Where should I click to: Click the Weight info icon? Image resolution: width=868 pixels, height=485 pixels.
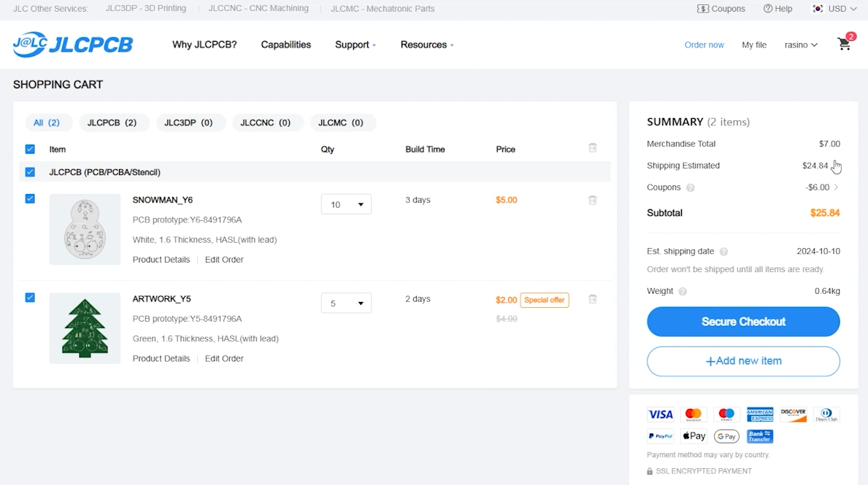(683, 292)
